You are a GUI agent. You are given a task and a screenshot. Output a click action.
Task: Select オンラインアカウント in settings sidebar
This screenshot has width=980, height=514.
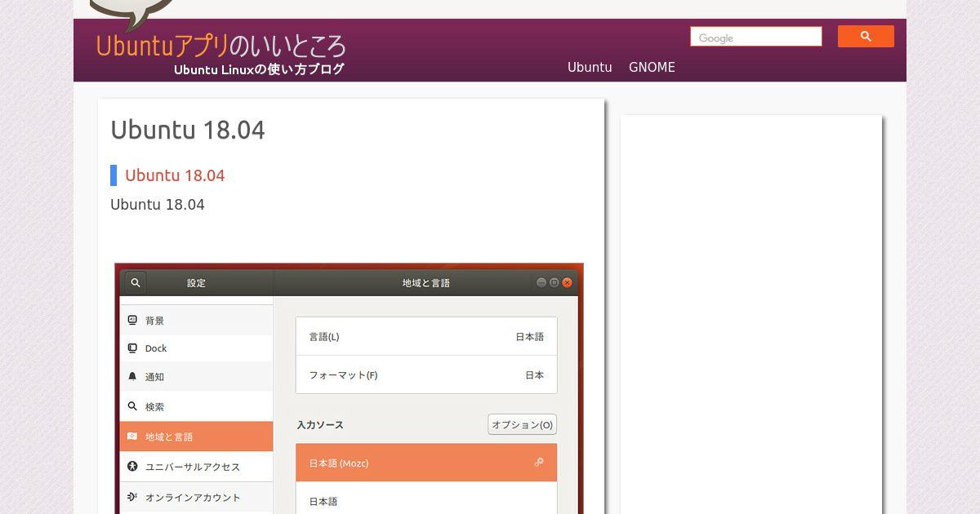pyautogui.click(x=196, y=497)
